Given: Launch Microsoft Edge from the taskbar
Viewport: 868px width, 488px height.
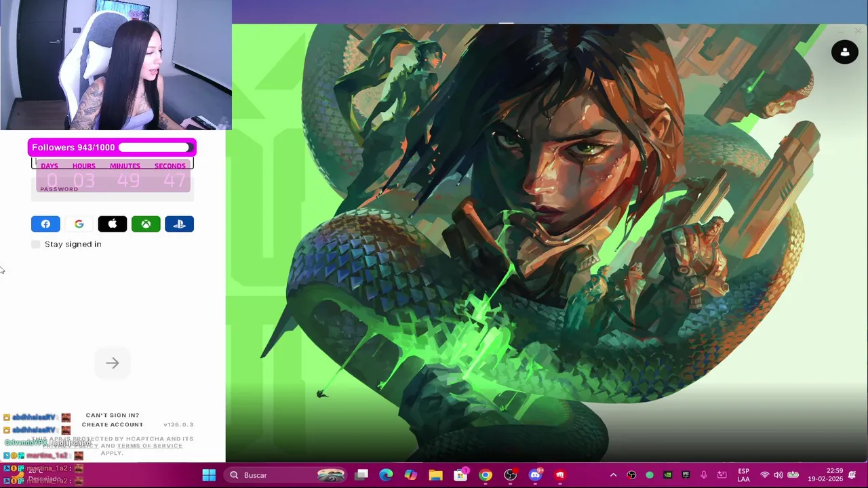Looking at the screenshot, I should coord(386,475).
